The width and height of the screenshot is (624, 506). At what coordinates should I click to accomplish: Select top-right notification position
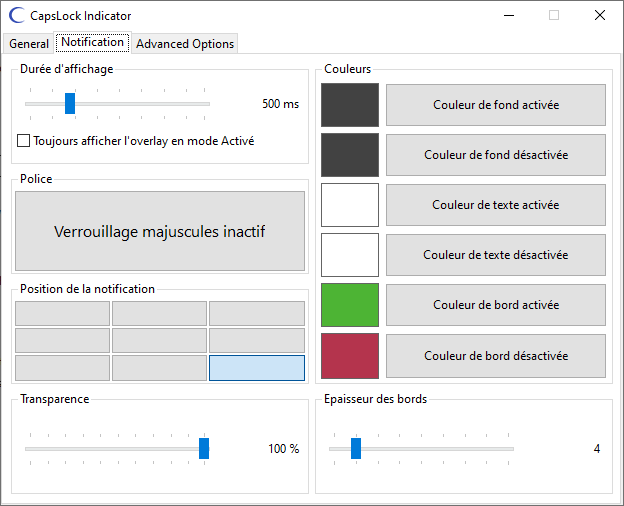[x=257, y=314]
